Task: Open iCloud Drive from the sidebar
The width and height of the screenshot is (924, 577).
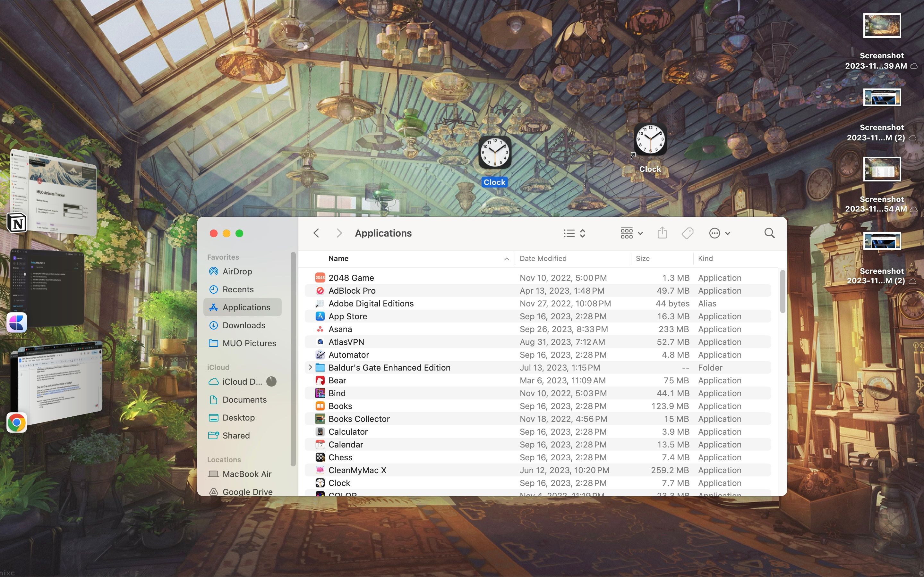Action: click(x=240, y=381)
